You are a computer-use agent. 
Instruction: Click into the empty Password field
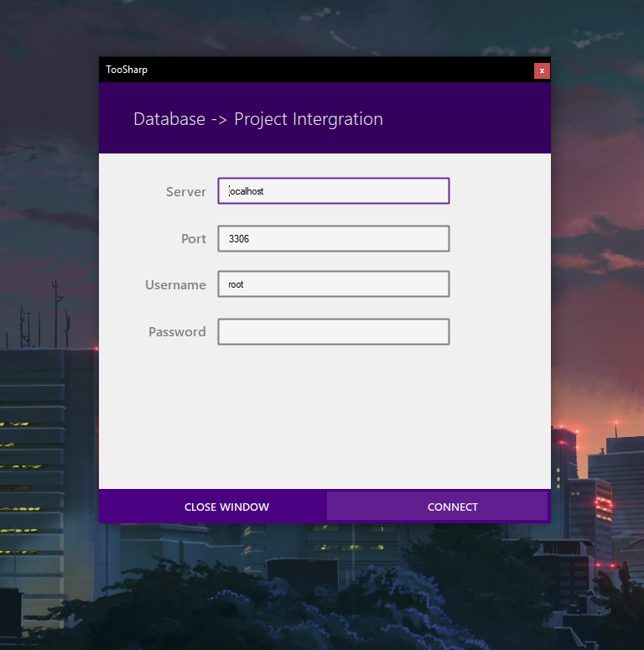tap(334, 331)
